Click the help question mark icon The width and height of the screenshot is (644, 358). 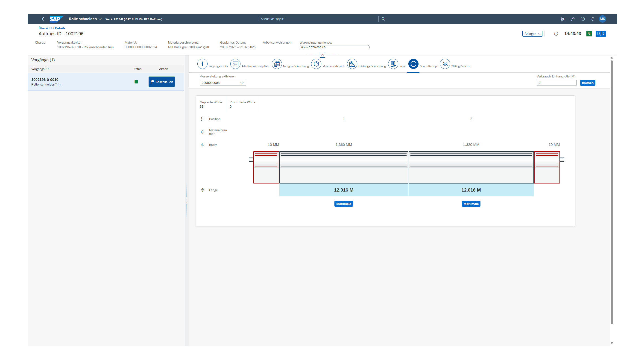[583, 19]
